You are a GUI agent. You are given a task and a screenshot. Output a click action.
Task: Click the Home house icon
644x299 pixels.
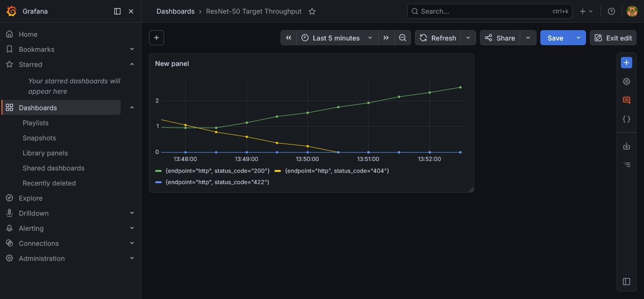tap(9, 34)
